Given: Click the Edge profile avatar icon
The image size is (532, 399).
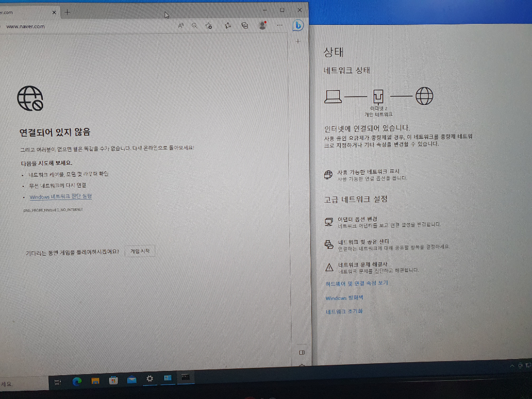Looking at the screenshot, I should [262, 25].
